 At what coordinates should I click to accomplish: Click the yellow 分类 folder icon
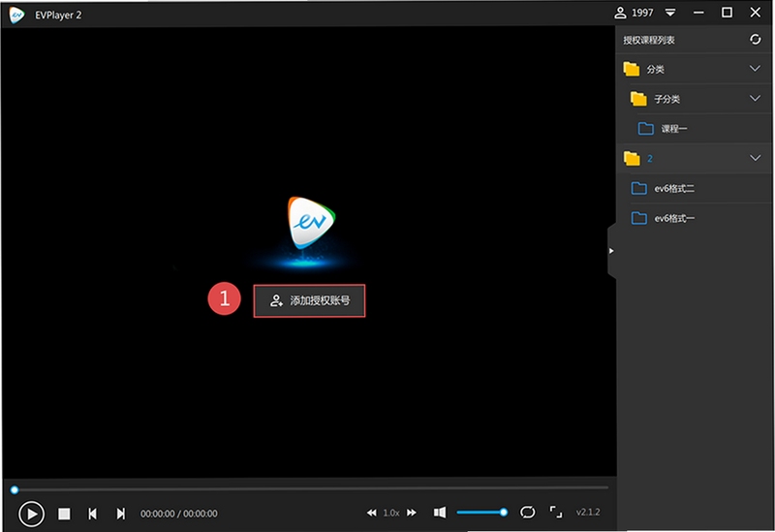coord(632,69)
